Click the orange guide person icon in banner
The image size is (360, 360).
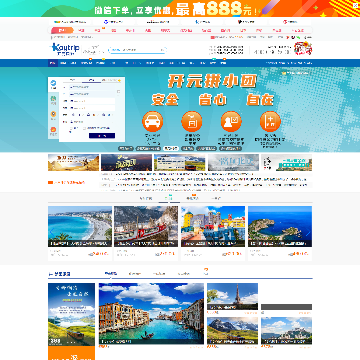coord(231,121)
